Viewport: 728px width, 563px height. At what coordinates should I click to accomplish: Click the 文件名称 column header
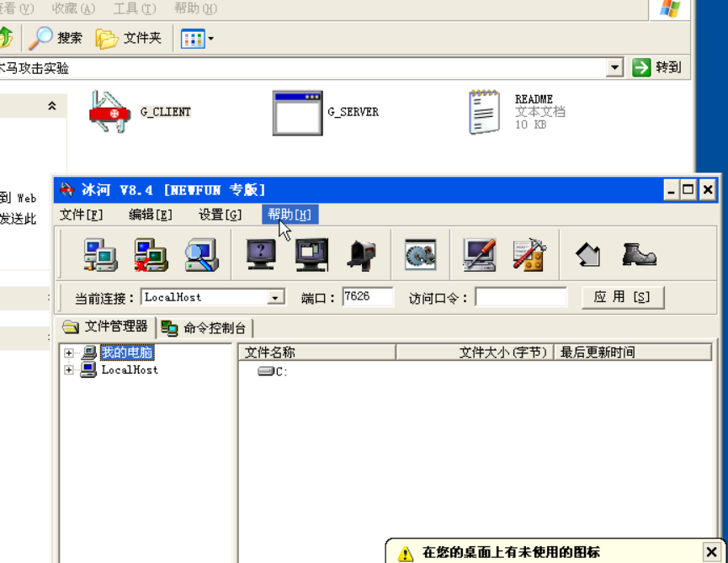coord(316,353)
